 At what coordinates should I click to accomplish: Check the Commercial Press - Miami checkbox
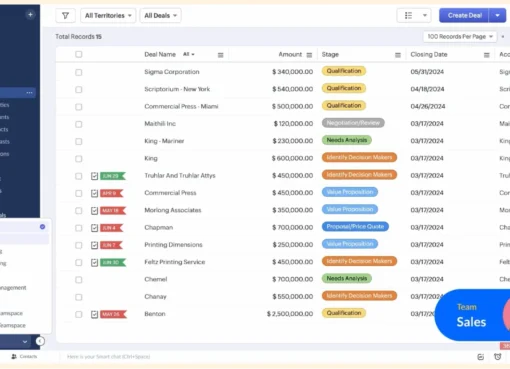79,107
